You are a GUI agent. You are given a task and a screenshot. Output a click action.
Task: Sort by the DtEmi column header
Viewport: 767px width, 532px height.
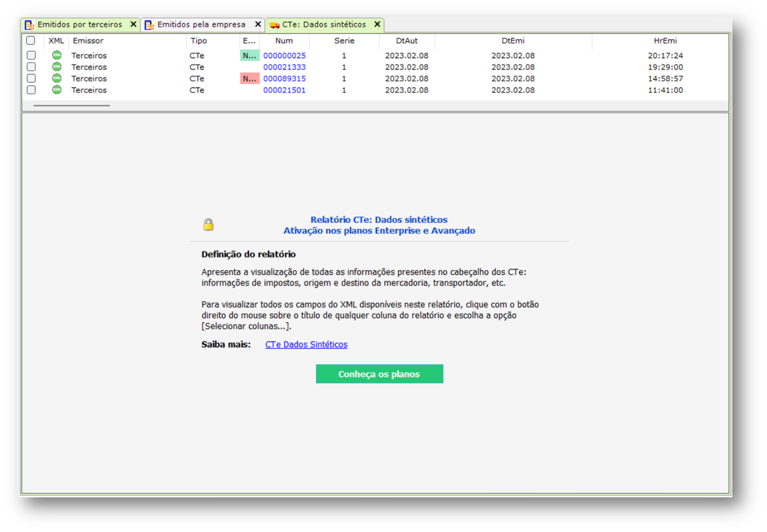(513, 41)
